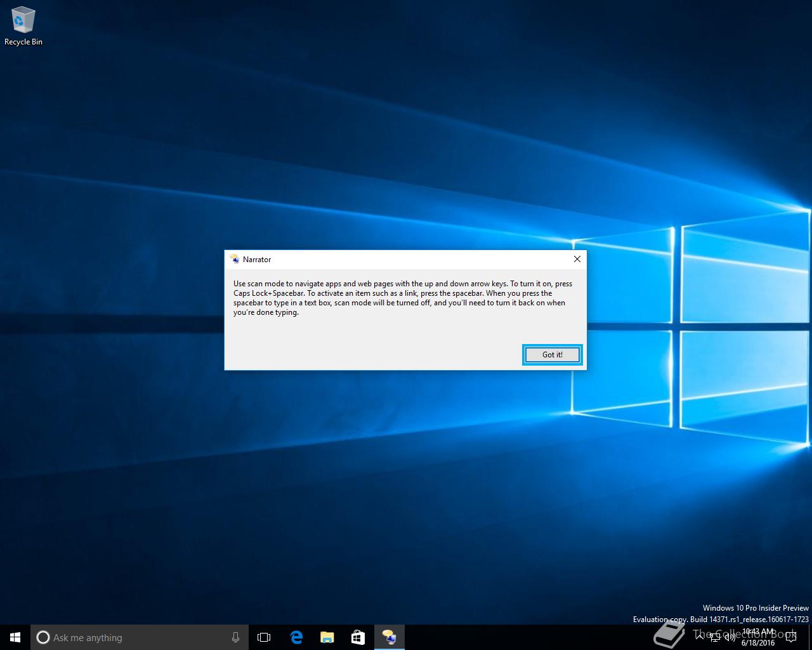The width and height of the screenshot is (812, 650).
Task: Switch to Narrator taskbar icon
Action: click(389, 637)
